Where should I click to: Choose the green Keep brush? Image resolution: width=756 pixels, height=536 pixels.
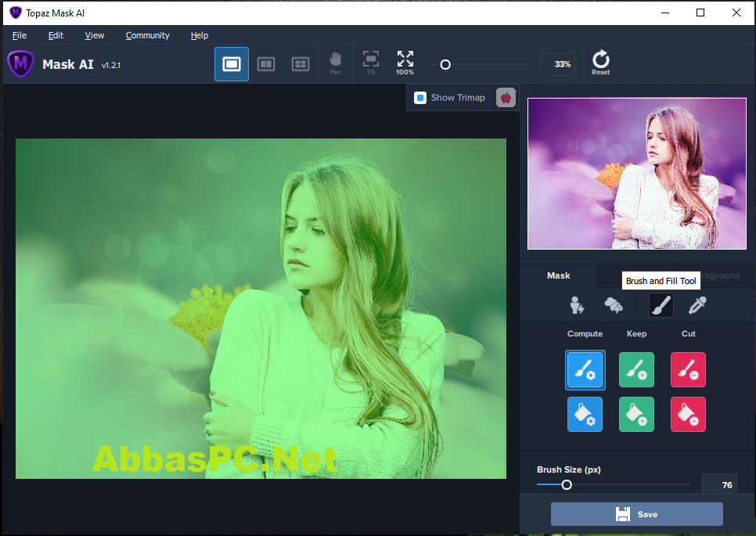click(636, 369)
